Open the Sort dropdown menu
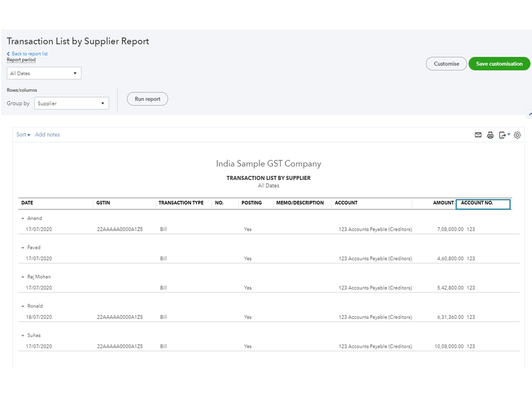This screenshot has height=399, width=532. coord(23,135)
